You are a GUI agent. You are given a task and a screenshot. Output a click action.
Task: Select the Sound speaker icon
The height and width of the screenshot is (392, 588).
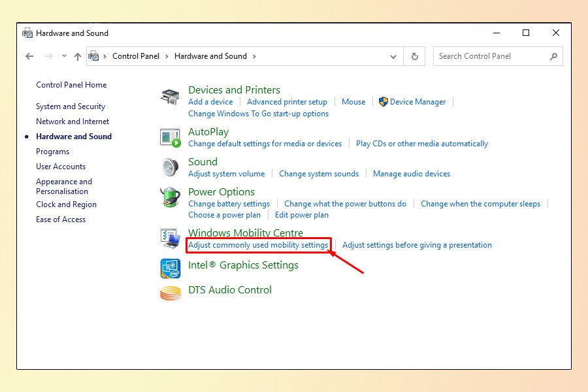click(170, 167)
